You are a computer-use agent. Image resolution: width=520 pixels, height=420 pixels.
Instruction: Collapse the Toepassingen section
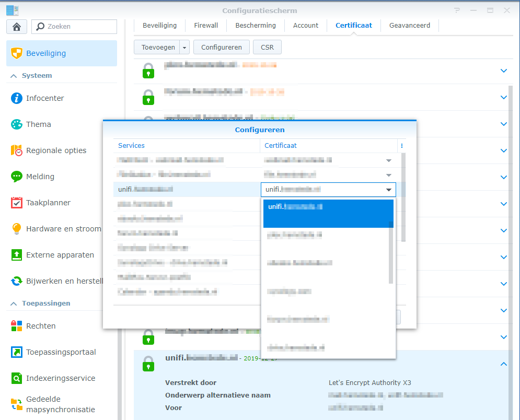tap(14, 304)
